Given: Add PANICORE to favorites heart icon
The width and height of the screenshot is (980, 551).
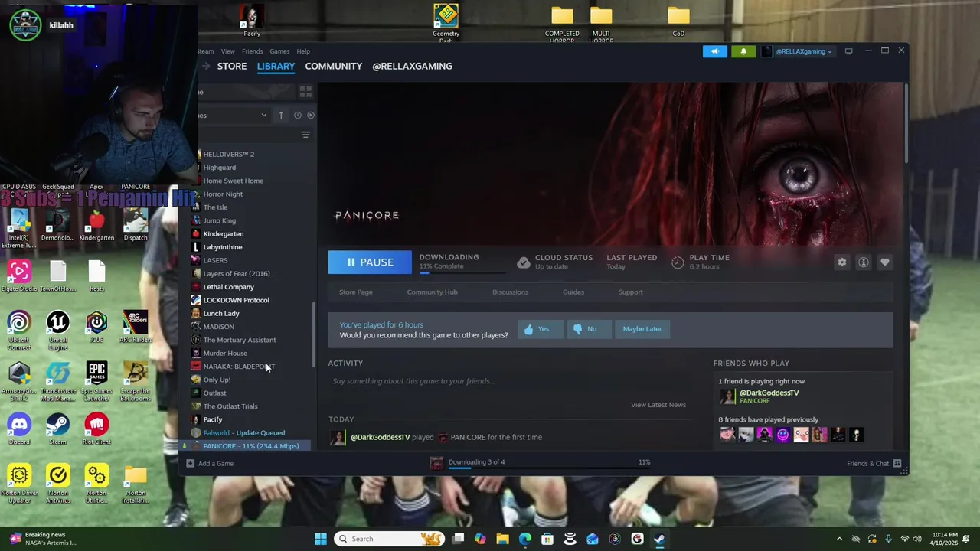Looking at the screenshot, I should click(x=884, y=262).
